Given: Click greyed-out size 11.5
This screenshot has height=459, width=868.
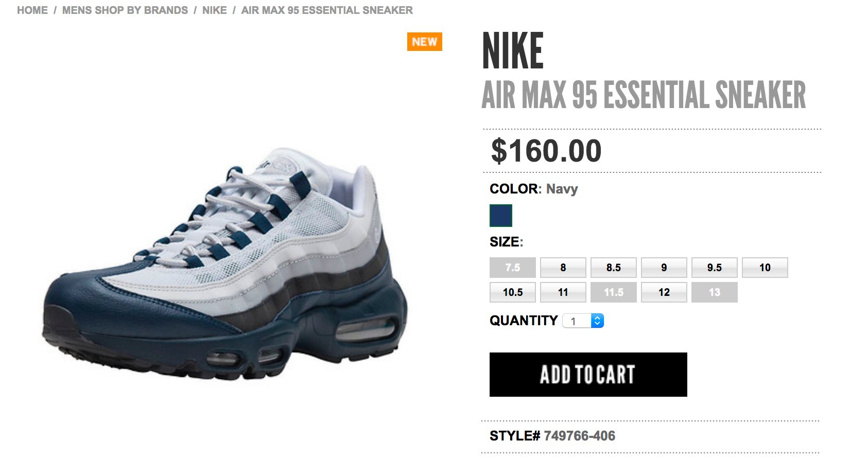Looking at the screenshot, I should (x=614, y=292).
